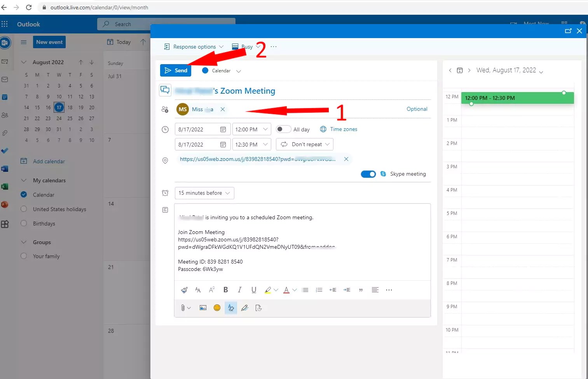Open Microsoft To Do from the sidebar
The width and height of the screenshot is (588, 379).
point(5,151)
